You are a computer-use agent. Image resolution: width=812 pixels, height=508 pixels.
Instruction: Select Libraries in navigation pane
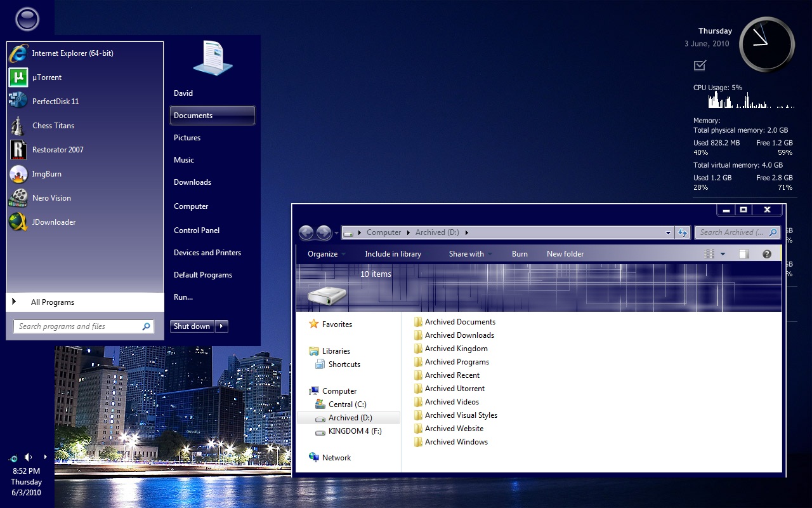click(x=329, y=351)
